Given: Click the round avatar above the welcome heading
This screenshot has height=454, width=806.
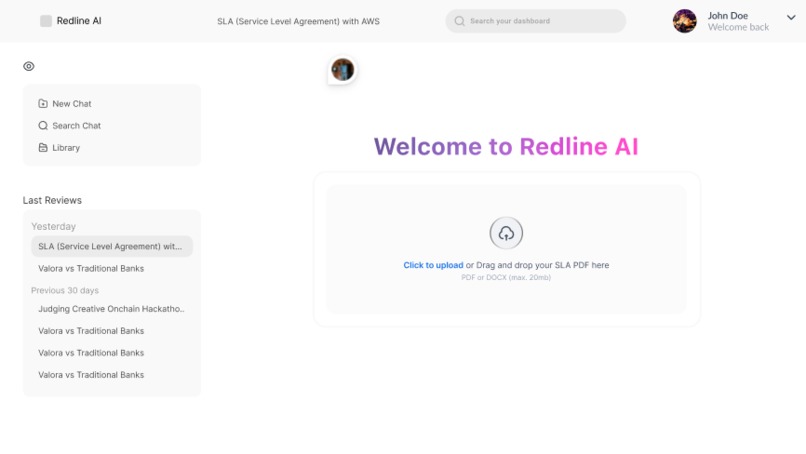Looking at the screenshot, I should coord(343,69).
